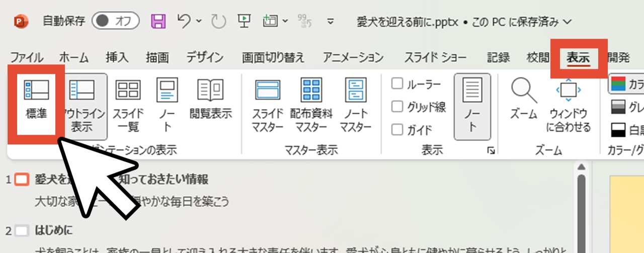Open Notes Master (ノートマスター)
Image resolution: width=644 pixels, height=253 pixels.
pyautogui.click(x=355, y=106)
